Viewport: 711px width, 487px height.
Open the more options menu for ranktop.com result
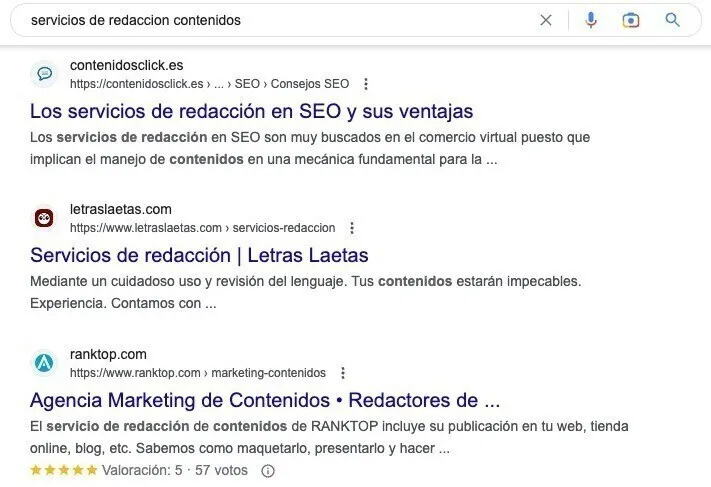coord(343,373)
